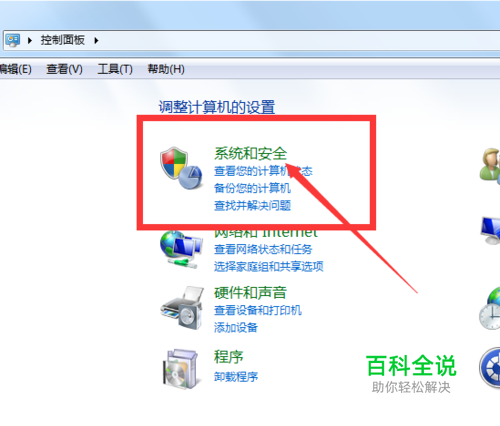Screen dimensions: 500x426
Task: Open the Hardware and Sound printer icon
Action: (182, 308)
